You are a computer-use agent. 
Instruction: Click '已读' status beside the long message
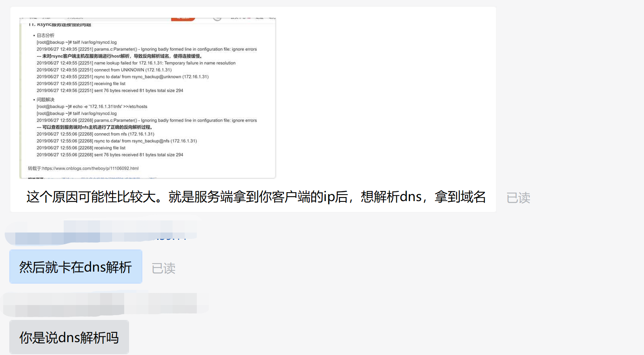point(518,198)
